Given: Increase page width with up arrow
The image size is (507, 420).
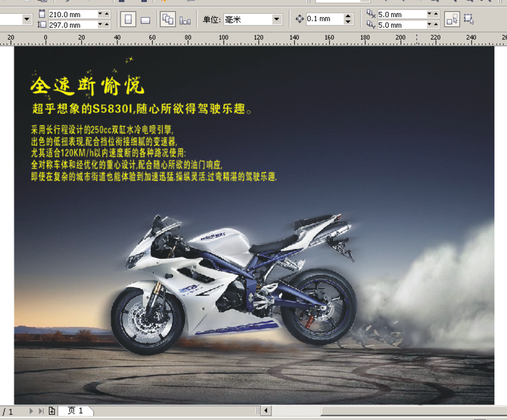Looking at the screenshot, I should coord(107,14).
